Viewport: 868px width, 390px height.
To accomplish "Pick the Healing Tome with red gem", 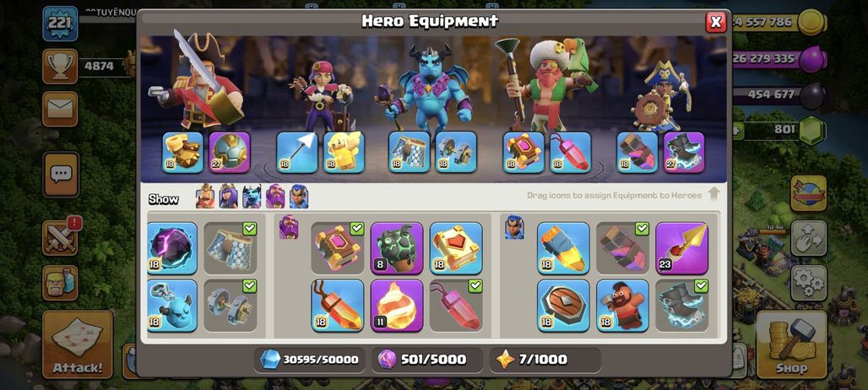I will coord(456,248).
